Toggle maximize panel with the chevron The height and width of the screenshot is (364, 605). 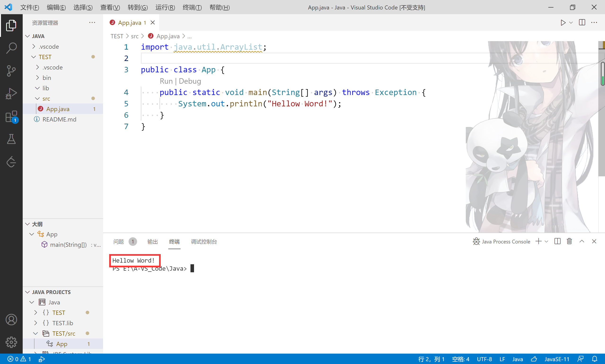point(581,241)
